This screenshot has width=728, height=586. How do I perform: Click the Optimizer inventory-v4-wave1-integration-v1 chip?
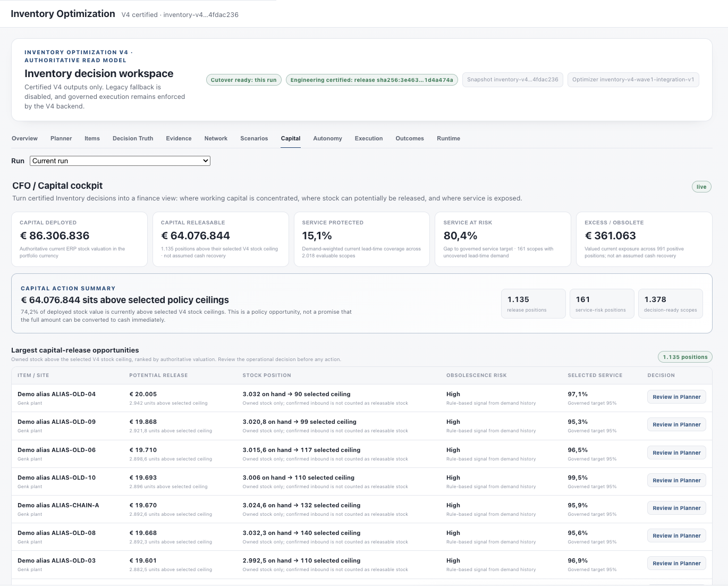point(633,80)
